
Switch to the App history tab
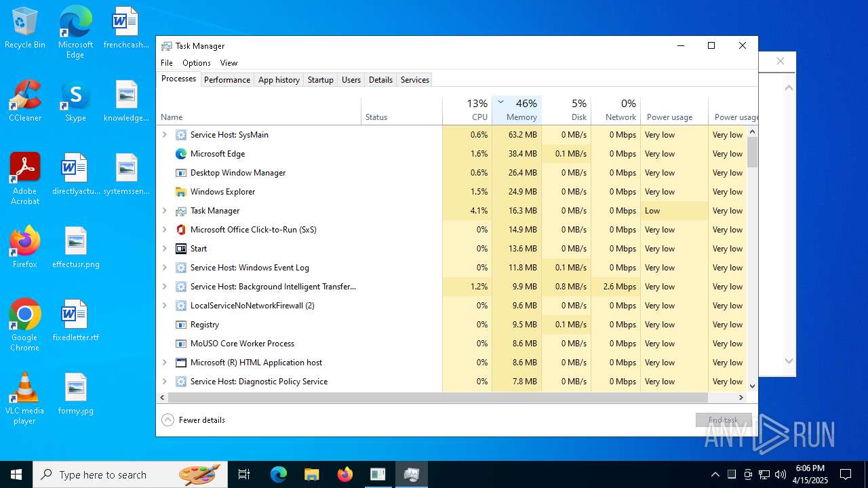click(x=279, y=80)
